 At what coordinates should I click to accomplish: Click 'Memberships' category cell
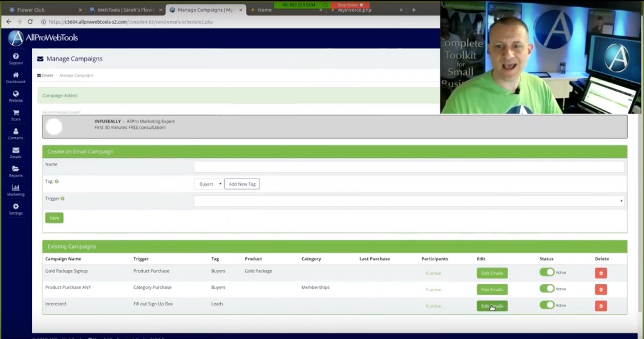(315, 287)
